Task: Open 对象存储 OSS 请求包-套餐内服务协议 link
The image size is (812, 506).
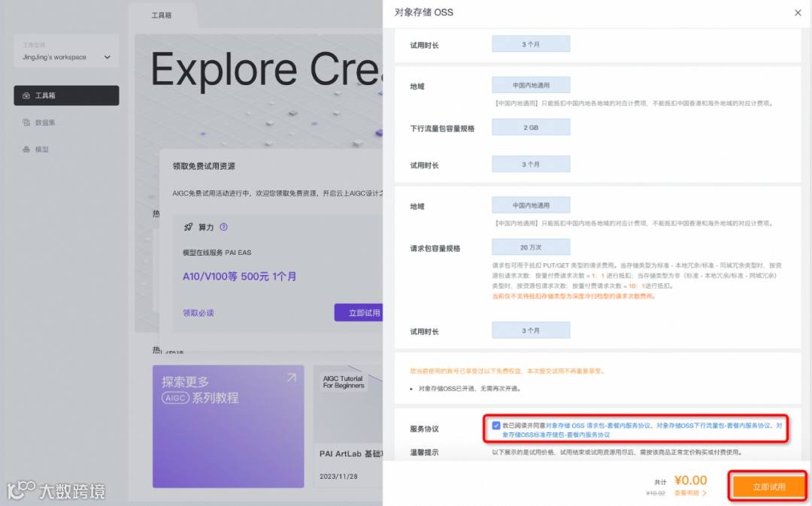Action: coord(598,426)
